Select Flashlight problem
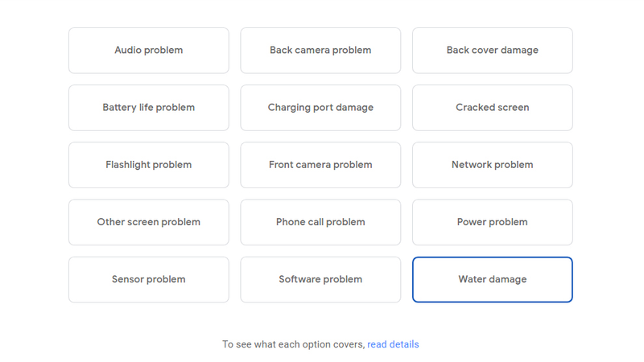Image resolution: width=644 pixels, height=362 pixels. (x=149, y=165)
